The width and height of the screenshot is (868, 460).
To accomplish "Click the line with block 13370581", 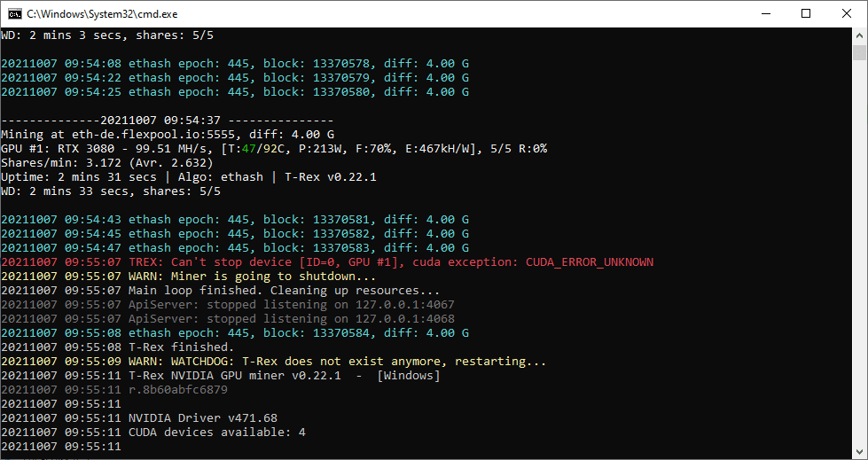I will tap(235, 220).
